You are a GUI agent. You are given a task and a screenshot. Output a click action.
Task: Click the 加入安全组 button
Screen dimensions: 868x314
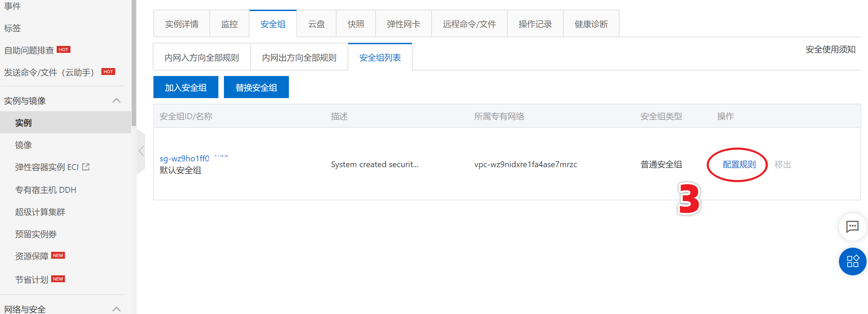(x=186, y=87)
